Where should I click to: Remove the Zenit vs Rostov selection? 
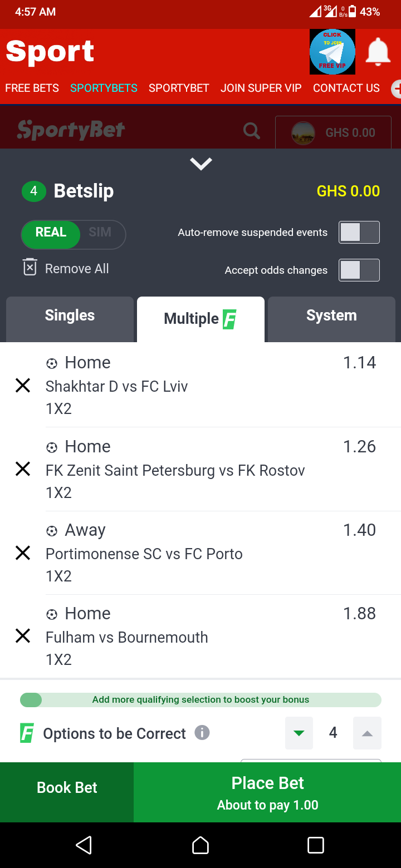[x=23, y=469]
